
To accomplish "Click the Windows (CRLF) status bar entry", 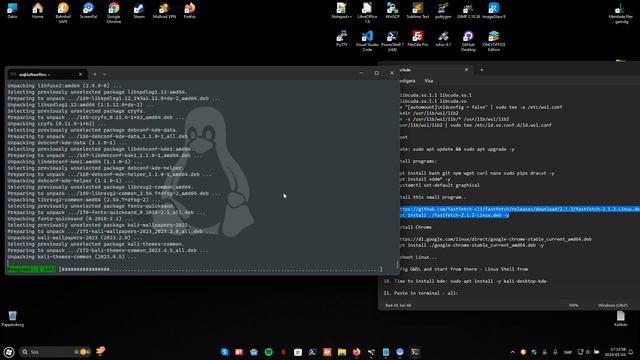I will (613, 305).
